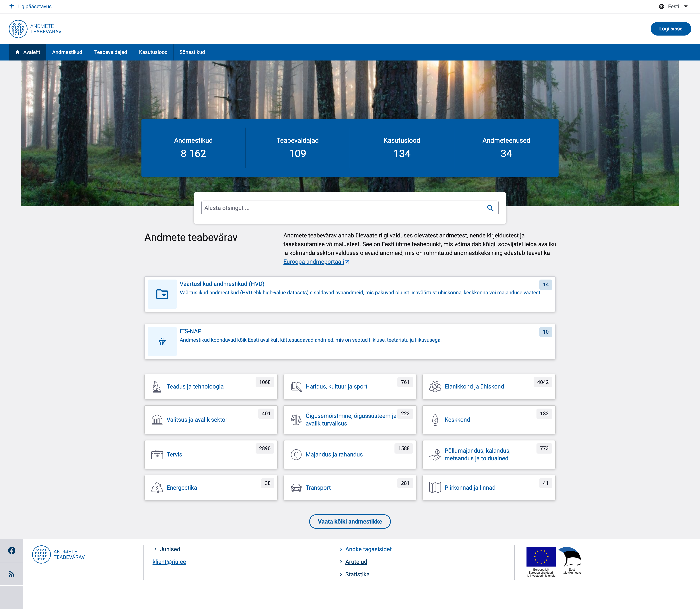Expand the Juhised footer chevron link

point(170,549)
